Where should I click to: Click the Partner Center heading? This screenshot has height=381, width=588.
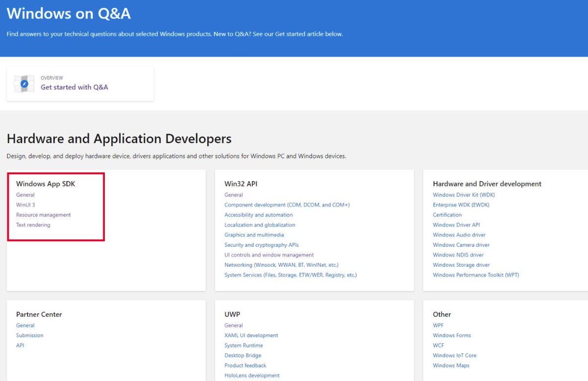point(39,314)
